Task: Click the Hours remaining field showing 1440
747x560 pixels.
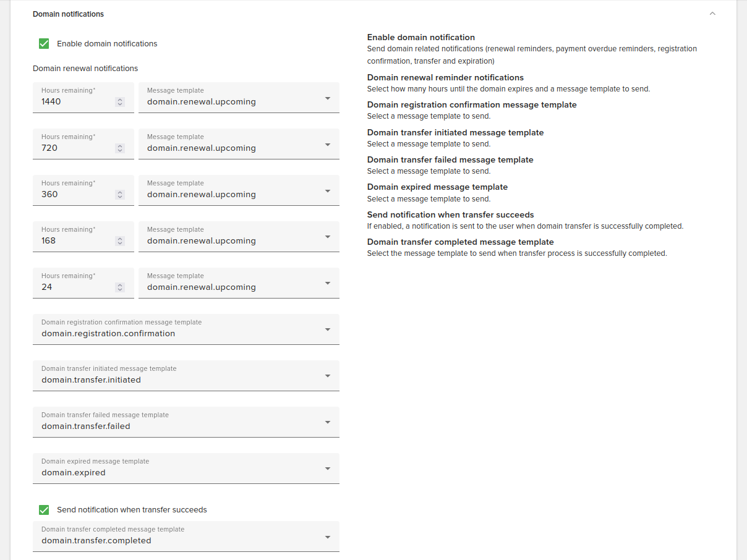Action: pos(74,102)
